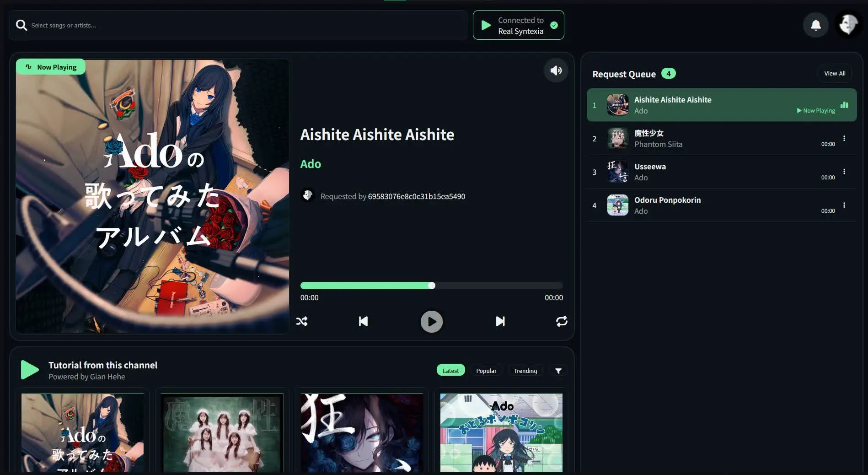Click the Now Playing label in the queue
Viewport: 868px width, 475px height.
816,110
